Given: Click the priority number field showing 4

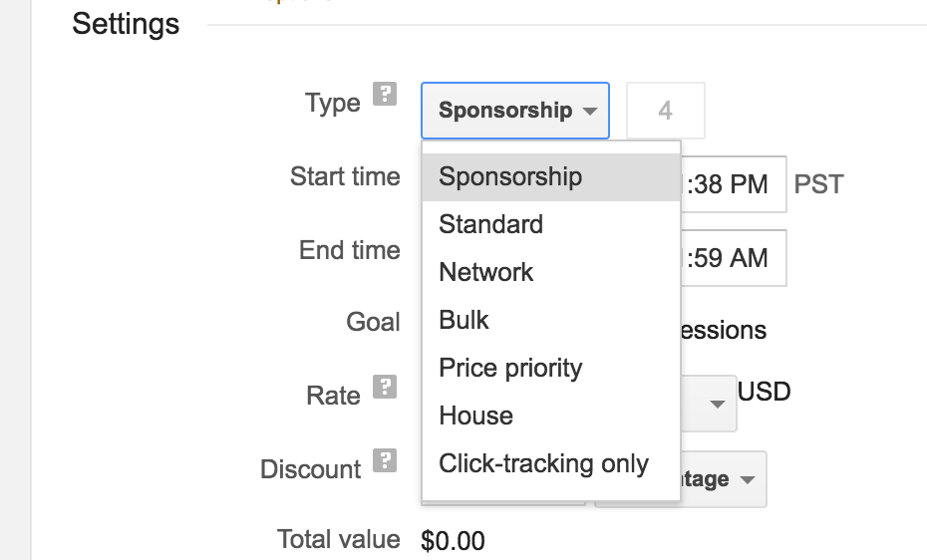Looking at the screenshot, I should (665, 111).
